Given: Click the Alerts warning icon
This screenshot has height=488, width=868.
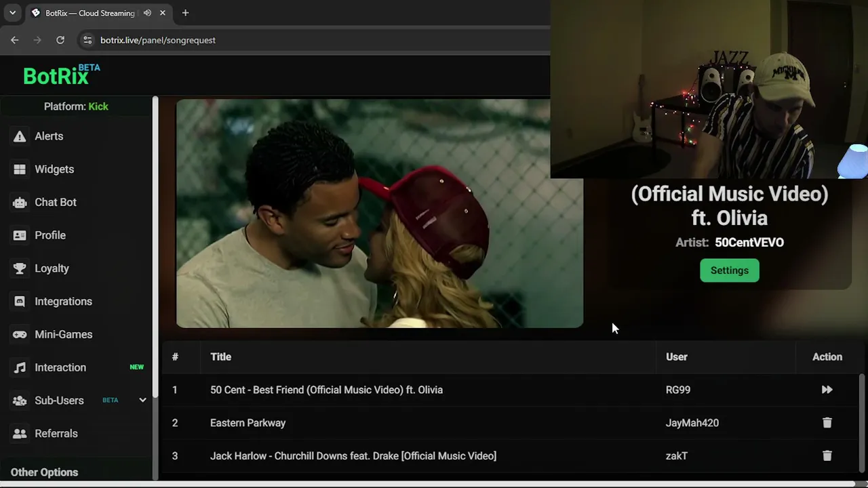Looking at the screenshot, I should [20, 136].
